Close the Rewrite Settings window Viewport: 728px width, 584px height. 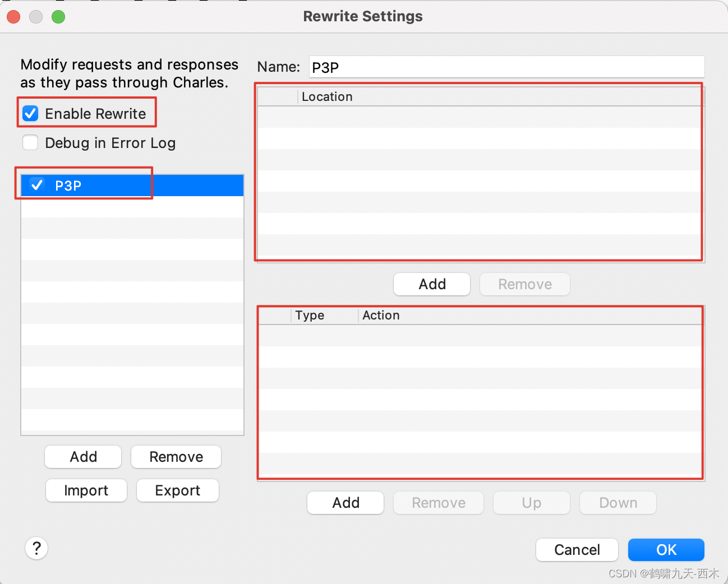tap(13, 17)
